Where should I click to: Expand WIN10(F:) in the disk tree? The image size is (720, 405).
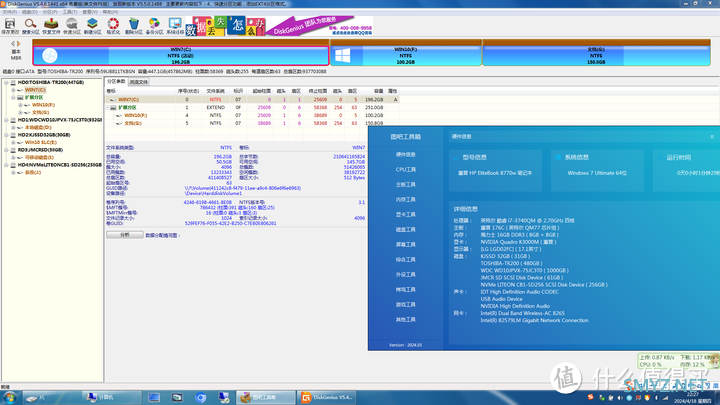coord(20,105)
